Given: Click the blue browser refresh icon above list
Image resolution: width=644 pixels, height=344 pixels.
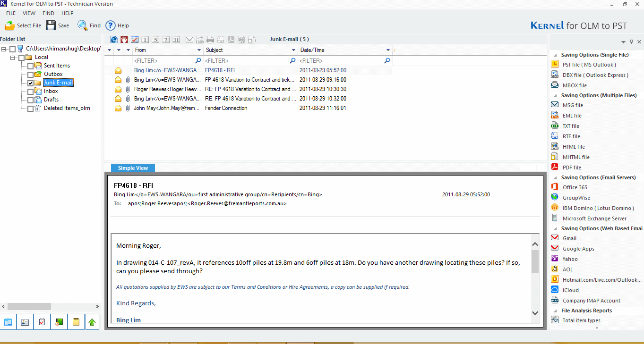Looking at the screenshot, I should tap(114, 40).
